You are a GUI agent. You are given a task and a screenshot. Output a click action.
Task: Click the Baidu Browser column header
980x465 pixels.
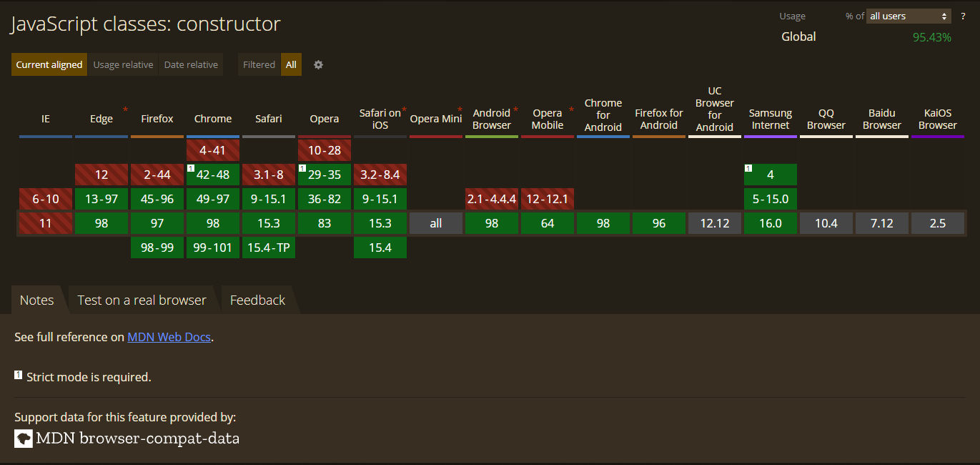point(882,119)
